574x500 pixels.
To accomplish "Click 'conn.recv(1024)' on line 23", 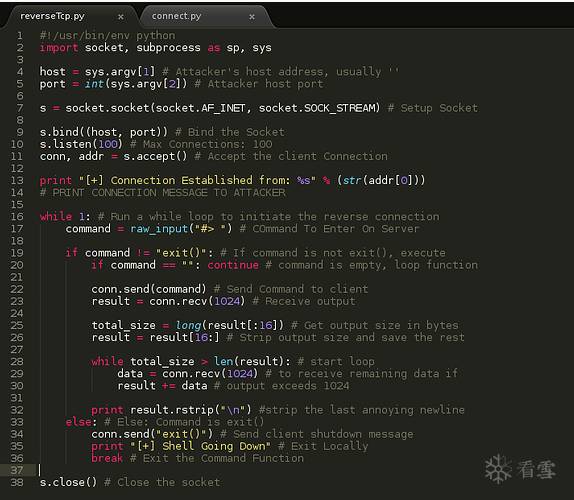I will (x=197, y=302).
